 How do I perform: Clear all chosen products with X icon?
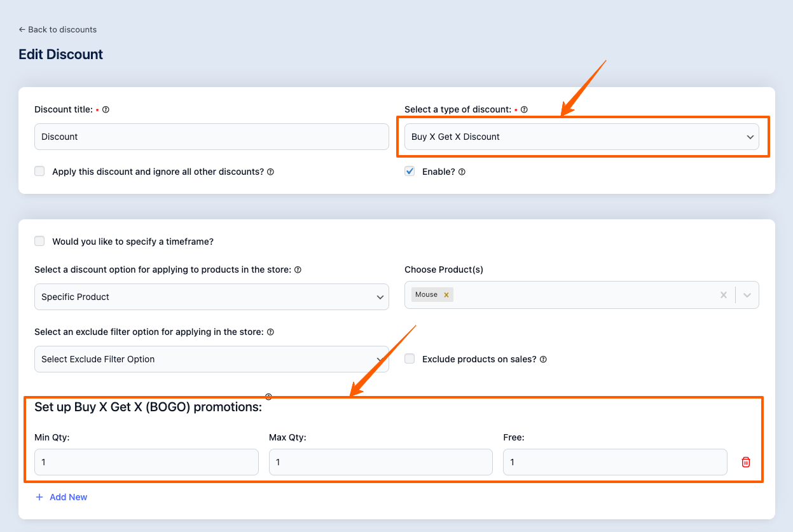[723, 295]
